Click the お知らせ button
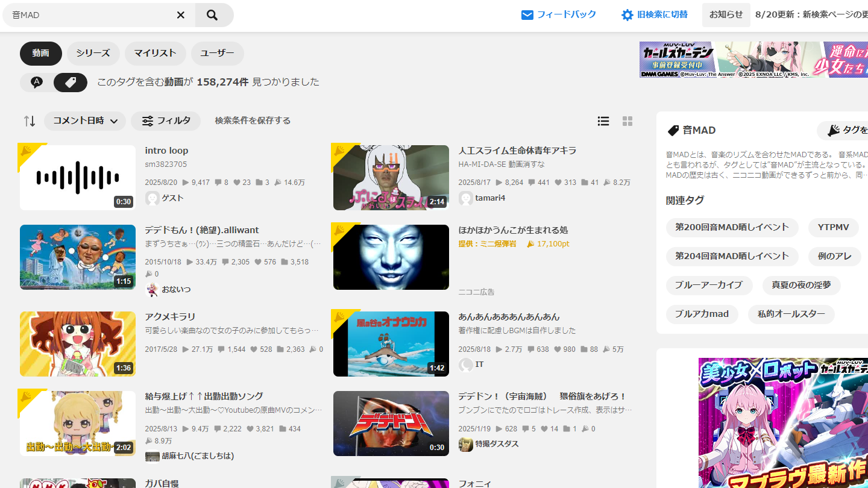Screen dimensions: 868x488 click(726, 15)
